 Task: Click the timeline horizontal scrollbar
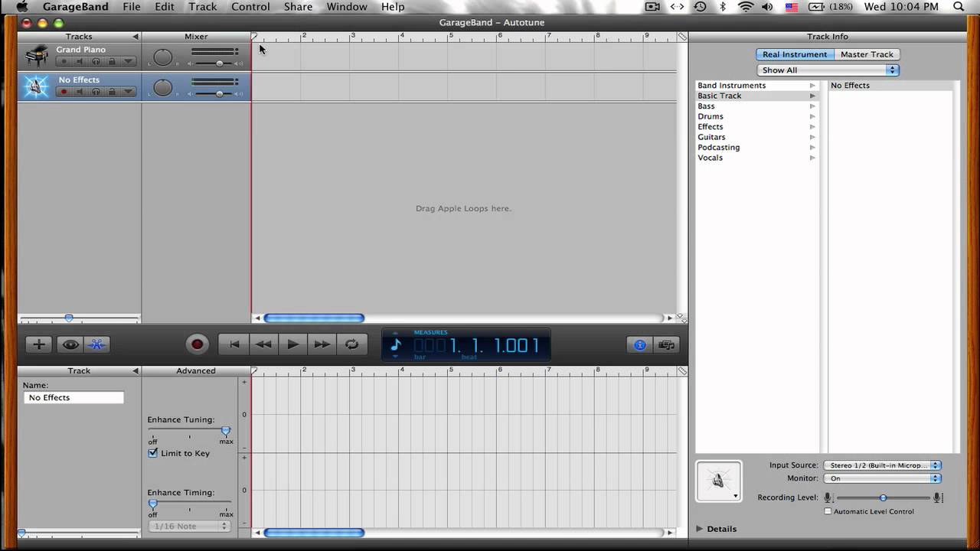coord(314,318)
